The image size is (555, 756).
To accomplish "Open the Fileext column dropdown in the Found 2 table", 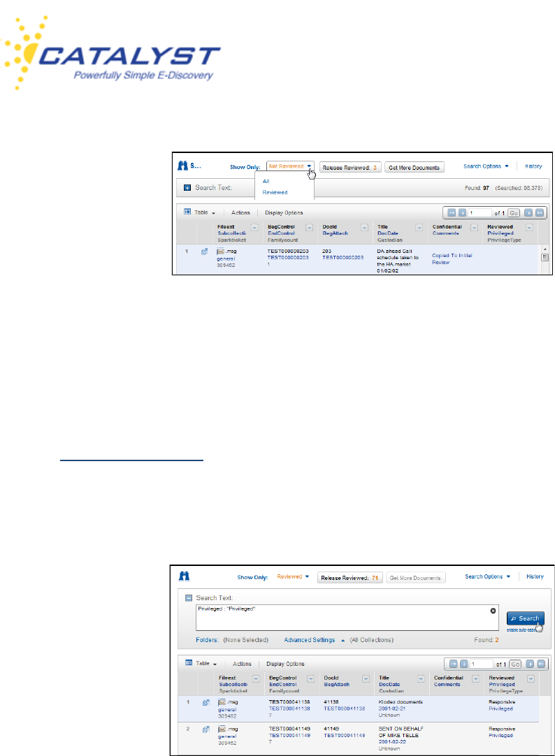I will pyautogui.click(x=256, y=679).
